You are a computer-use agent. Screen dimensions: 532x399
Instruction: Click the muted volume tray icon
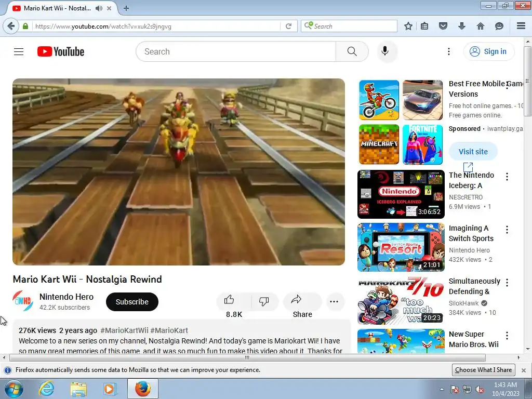[x=480, y=390]
